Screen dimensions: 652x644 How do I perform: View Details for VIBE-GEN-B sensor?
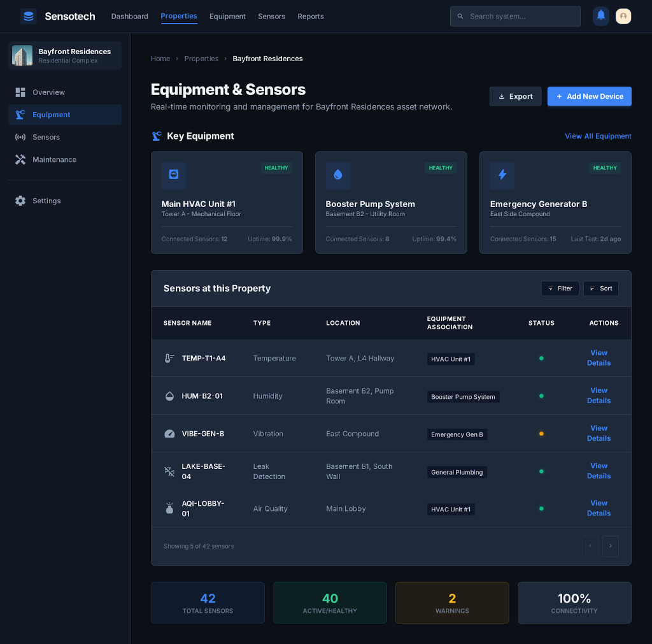(599, 434)
